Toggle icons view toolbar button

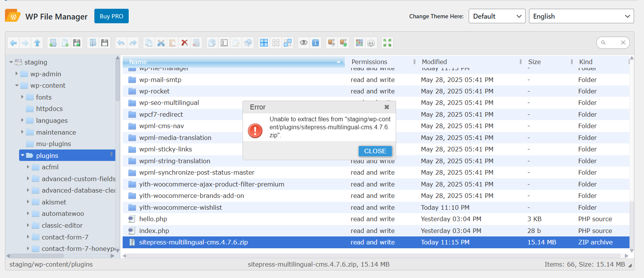click(359, 43)
